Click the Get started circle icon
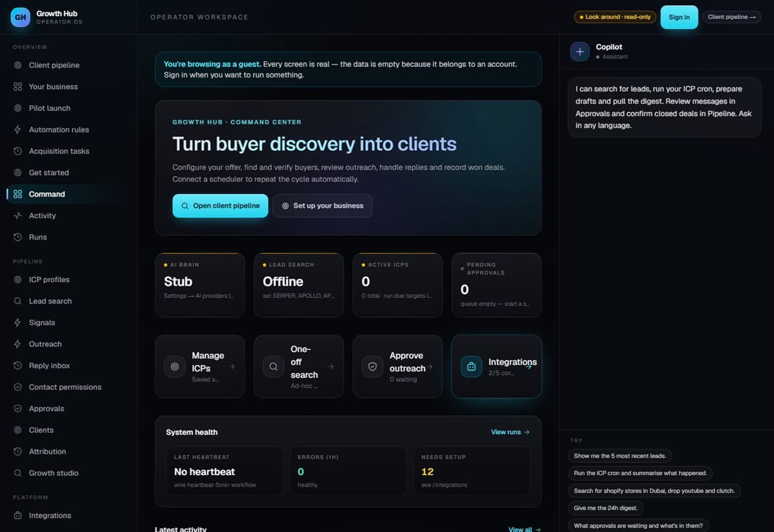The image size is (774, 532). [x=18, y=172]
